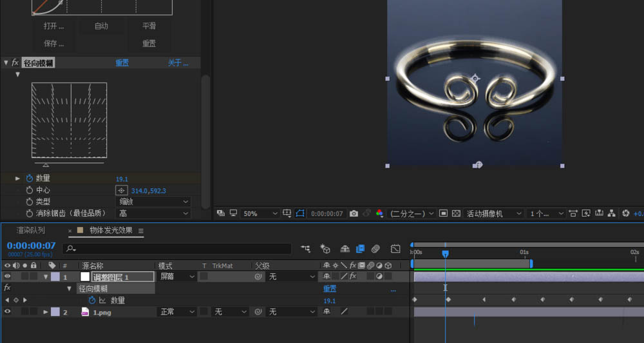
Task: Click the center point crosshair picker button
Action: pyautogui.click(x=121, y=191)
